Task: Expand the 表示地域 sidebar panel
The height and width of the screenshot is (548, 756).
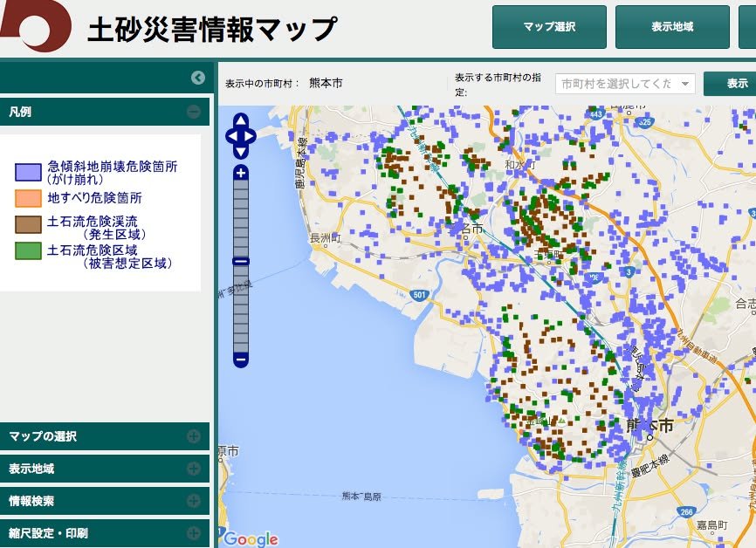Action: coord(193,469)
